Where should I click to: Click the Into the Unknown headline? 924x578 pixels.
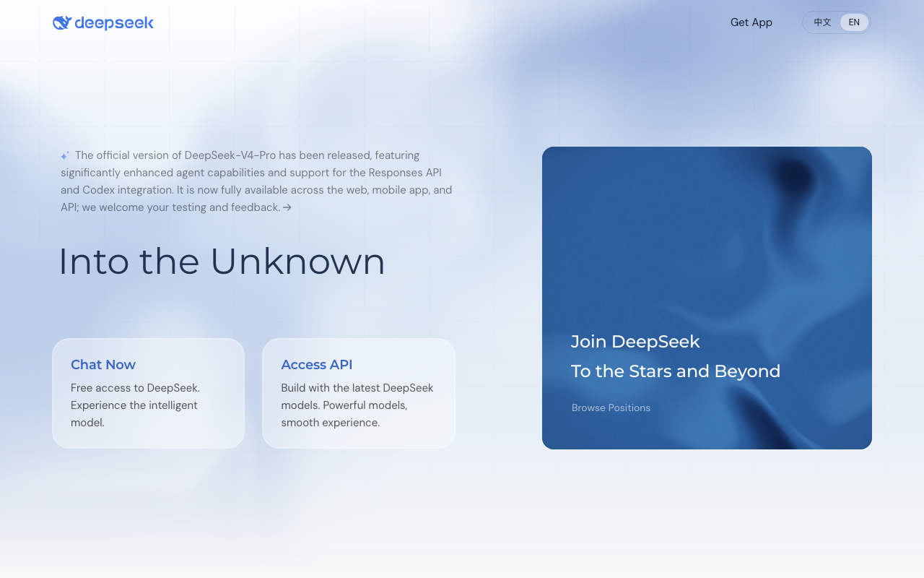[222, 261]
